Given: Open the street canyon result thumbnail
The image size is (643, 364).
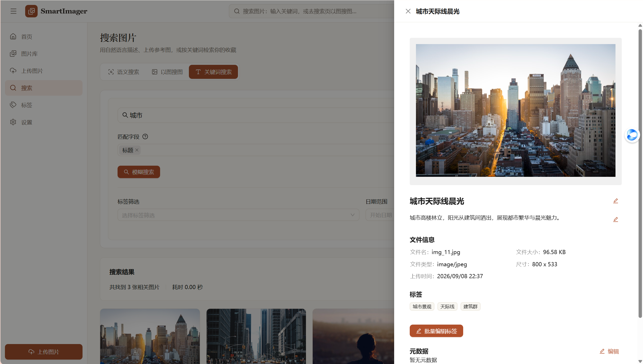Looking at the screenshot, I should click(x=256, y=336).
